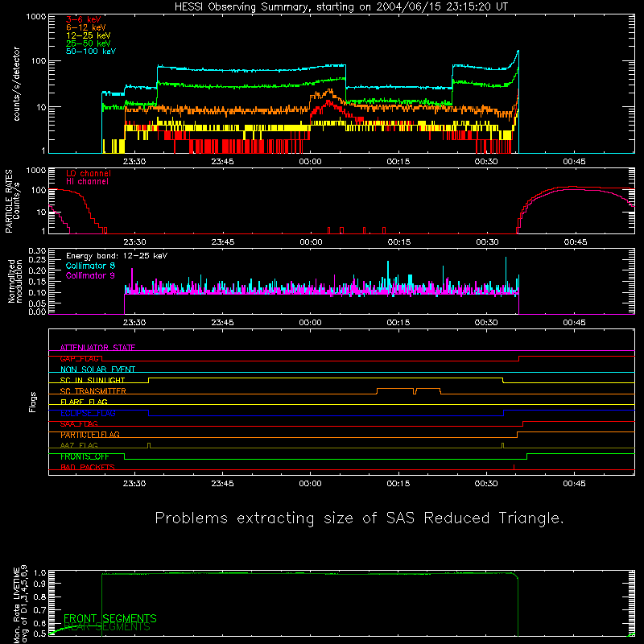Click the '00:00' tick under the counts plot
644x644 pixels.
click(x=311, y=162)
